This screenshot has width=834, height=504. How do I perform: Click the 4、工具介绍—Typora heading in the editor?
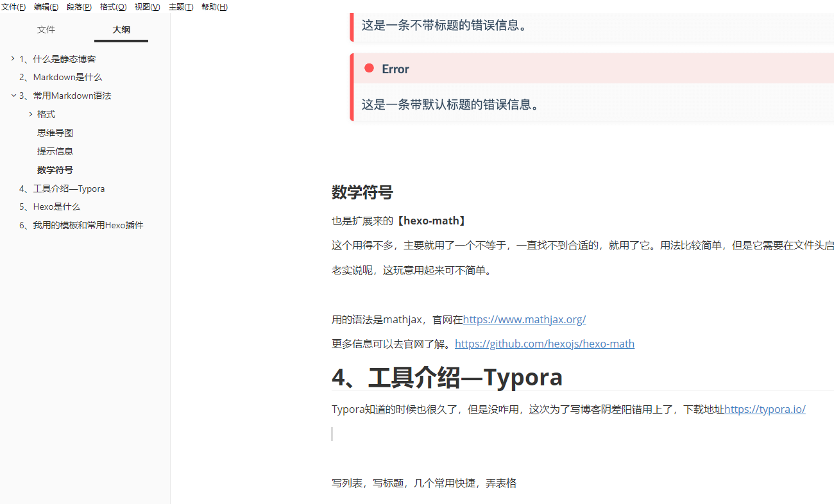[447, 377]
